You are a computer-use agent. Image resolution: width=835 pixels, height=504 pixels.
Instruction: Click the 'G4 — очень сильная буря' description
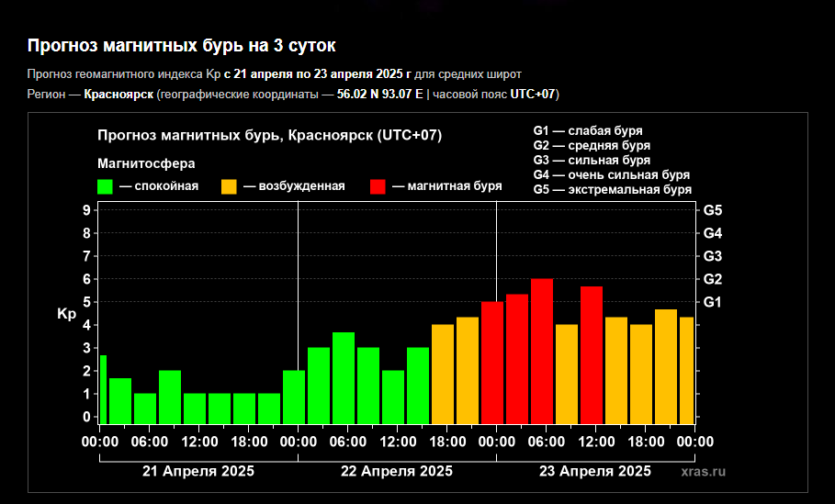[x=612, y=174]
